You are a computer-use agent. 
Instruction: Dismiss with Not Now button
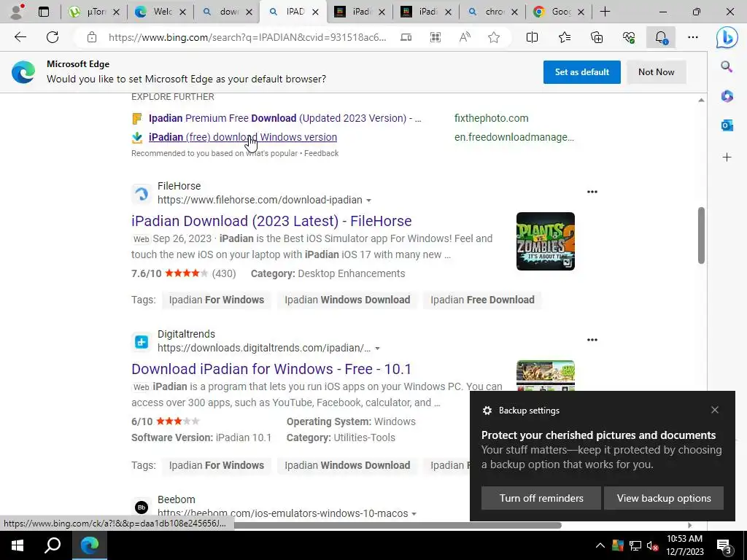[656, 72]
